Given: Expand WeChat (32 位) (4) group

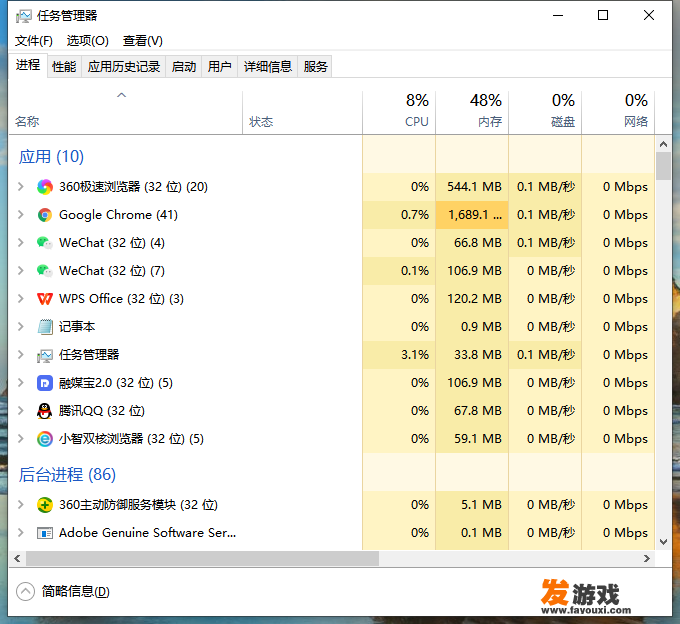Looking at the screenshot, I should click(x=20, y=243).
